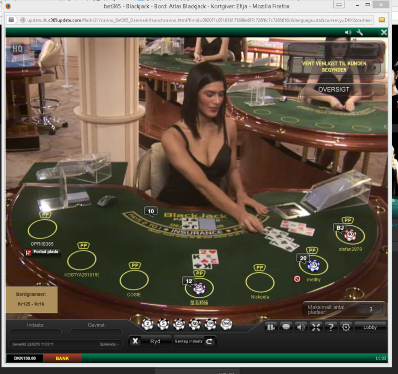This screenshot has width=398, height=374.
Task: Click the DKK158.00 balance display
Action: click(x=25, y=358)
